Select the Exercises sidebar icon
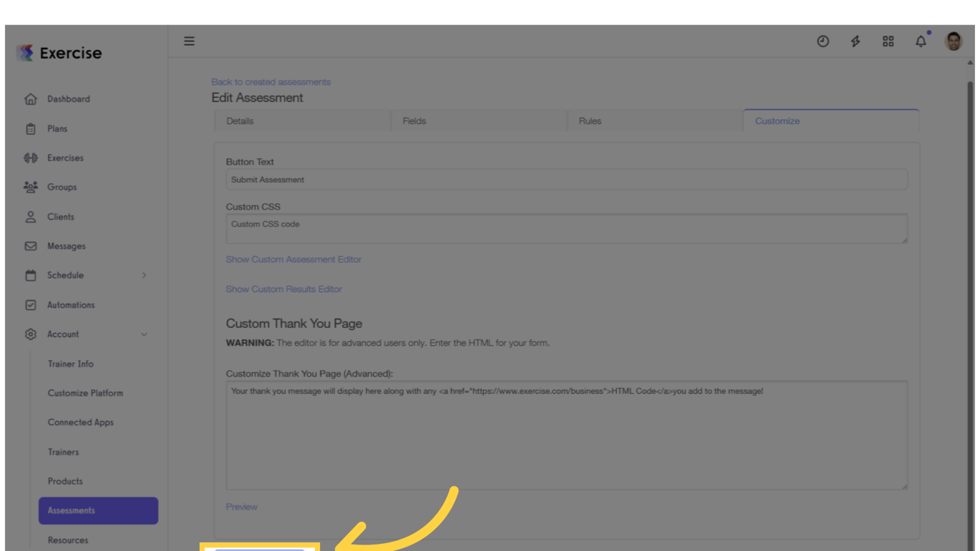 click(x=30, y=157)
